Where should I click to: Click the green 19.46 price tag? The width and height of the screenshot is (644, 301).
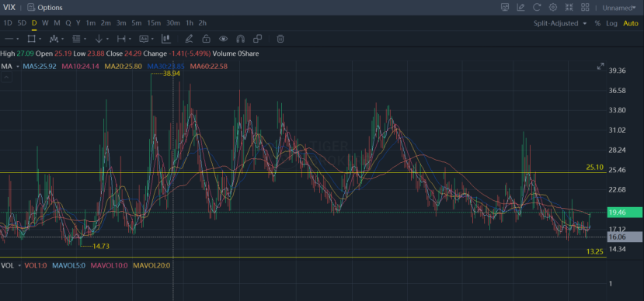pos(625,212)
